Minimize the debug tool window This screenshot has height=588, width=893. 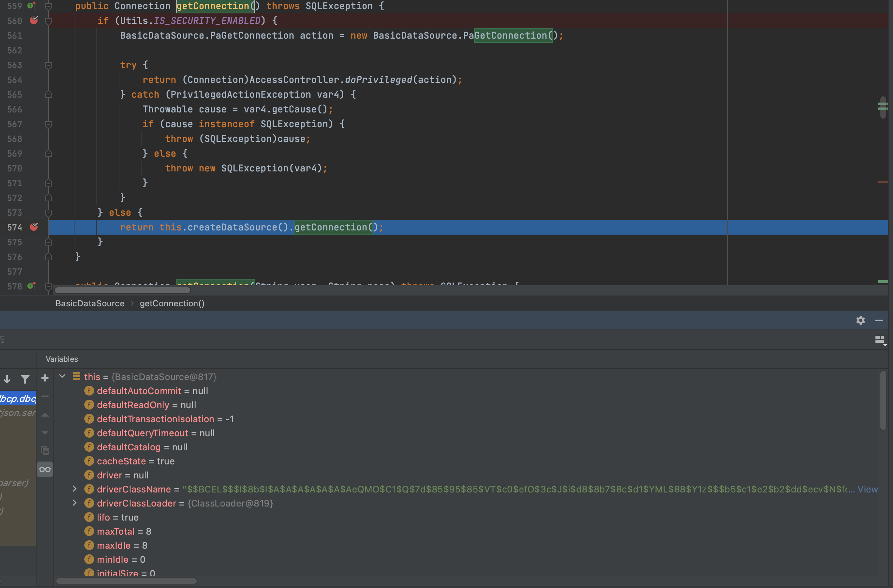[x=879, y=320]
